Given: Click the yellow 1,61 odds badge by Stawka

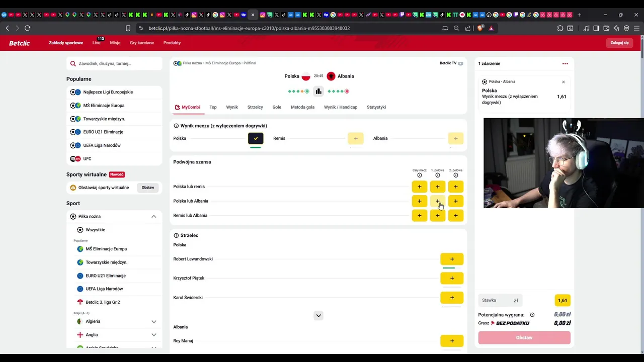Looking at the screenshot, I should point(562,301).
